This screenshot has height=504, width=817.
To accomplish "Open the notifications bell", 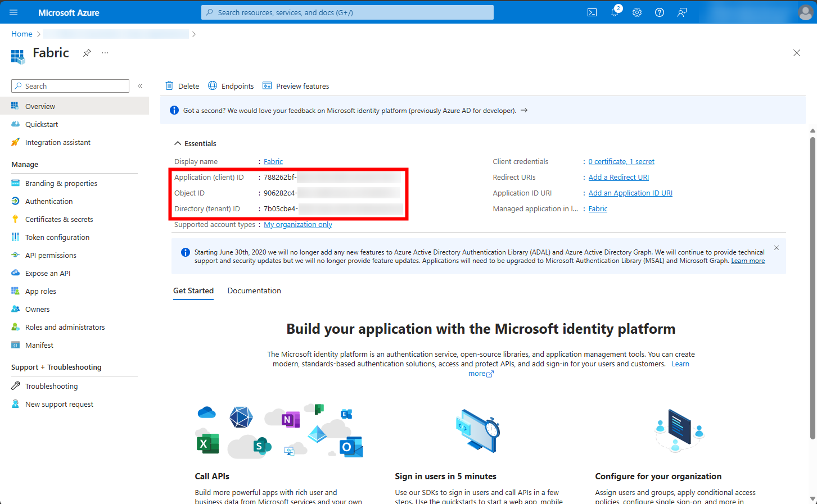I will 615,12.
